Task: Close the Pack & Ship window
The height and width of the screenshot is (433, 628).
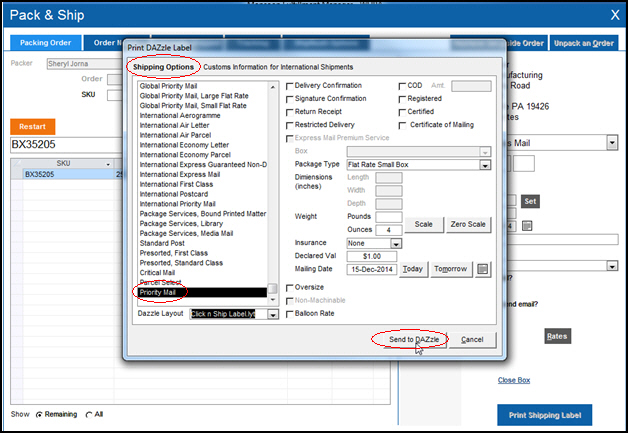Action: tap(615, 15)
